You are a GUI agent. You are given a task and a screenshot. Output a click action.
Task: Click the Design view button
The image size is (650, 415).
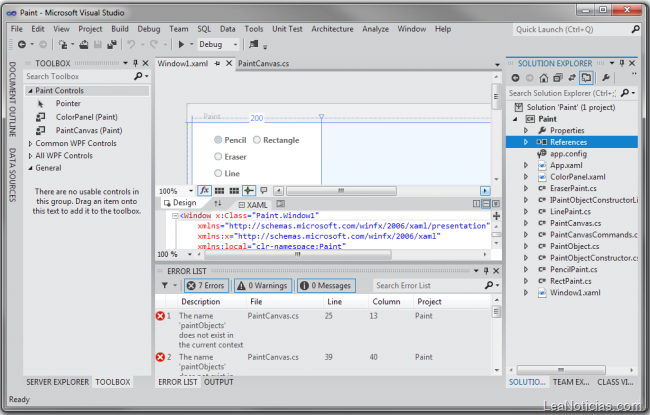point(180,203)
